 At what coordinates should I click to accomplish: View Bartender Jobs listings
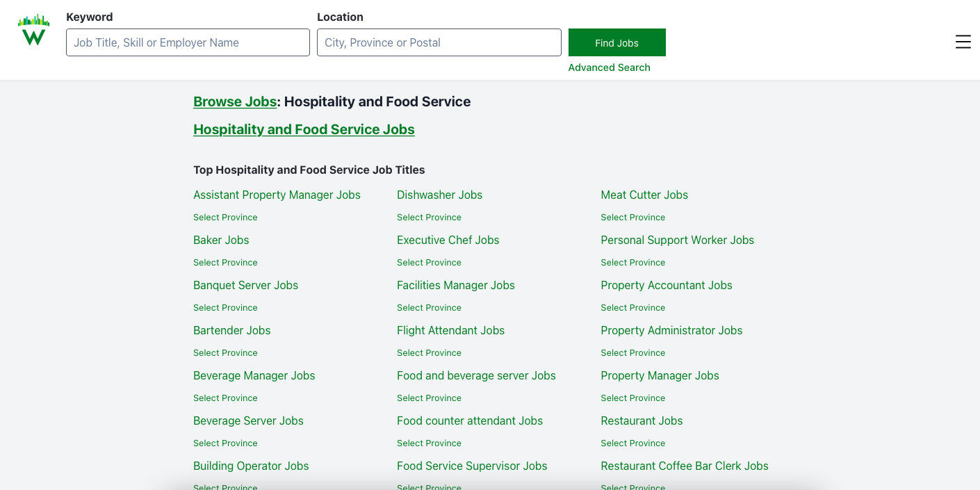coord(231,331)
